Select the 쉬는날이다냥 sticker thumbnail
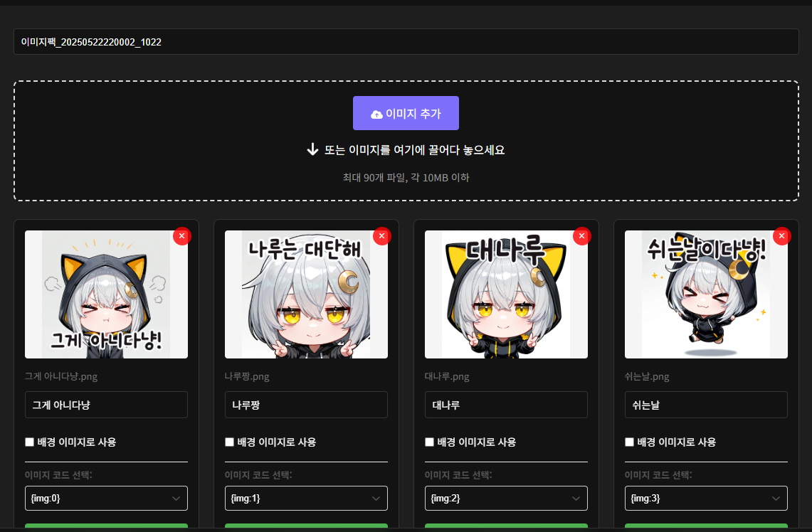Image resolution: width=812 pixels, height=532 pixels. pos(706,294)
